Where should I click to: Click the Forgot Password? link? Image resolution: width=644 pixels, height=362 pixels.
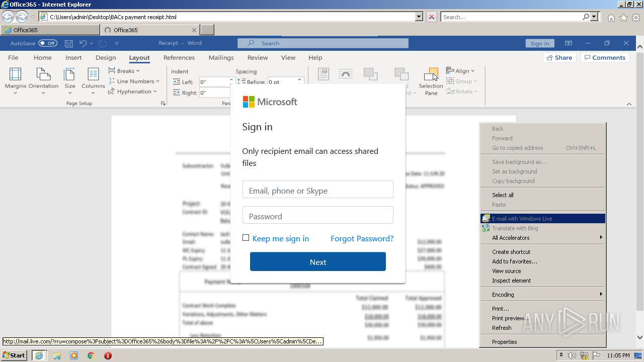[x=362, y=238]
